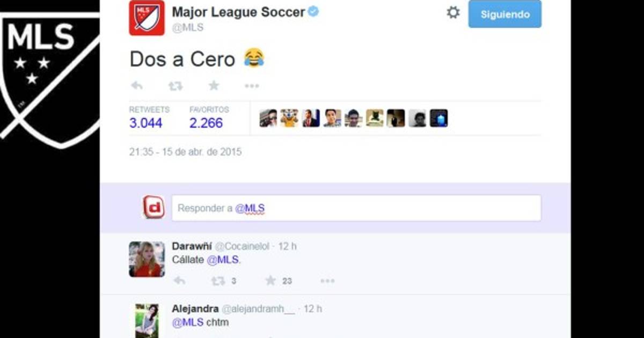Favorite the MLS tweet with the star

click(214, 85)
